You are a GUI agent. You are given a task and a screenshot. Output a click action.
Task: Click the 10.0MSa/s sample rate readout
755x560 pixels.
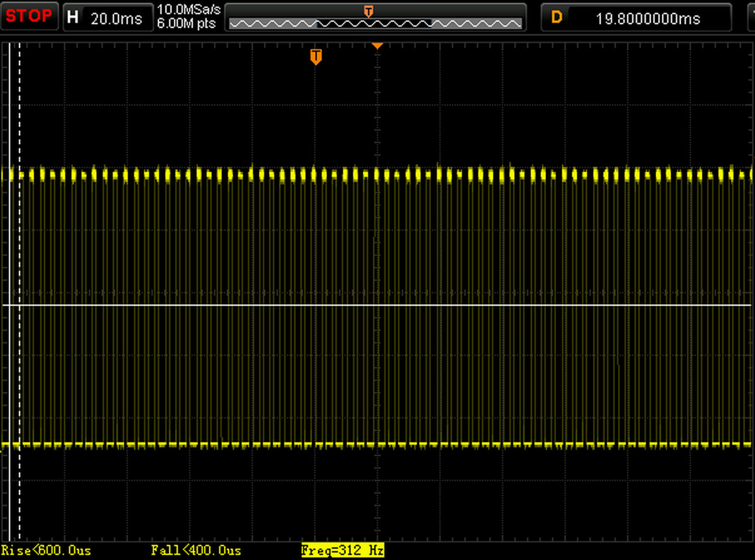(188, 10)
